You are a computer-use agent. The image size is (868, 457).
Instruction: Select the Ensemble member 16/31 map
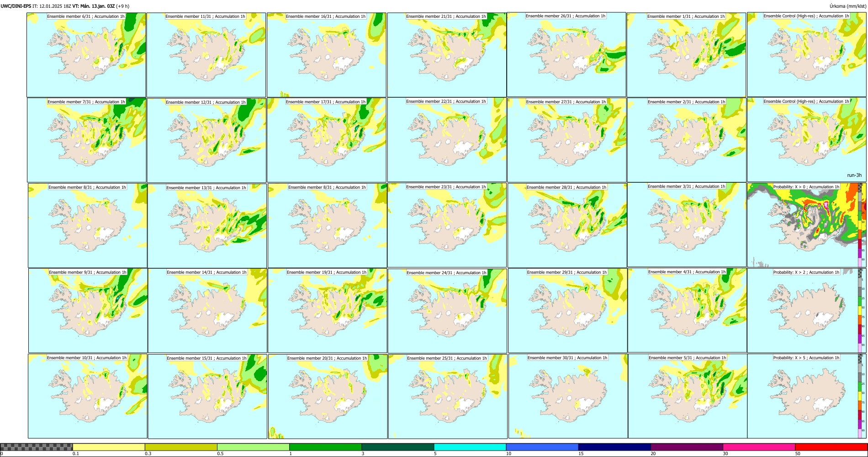[x=327, y=55]
